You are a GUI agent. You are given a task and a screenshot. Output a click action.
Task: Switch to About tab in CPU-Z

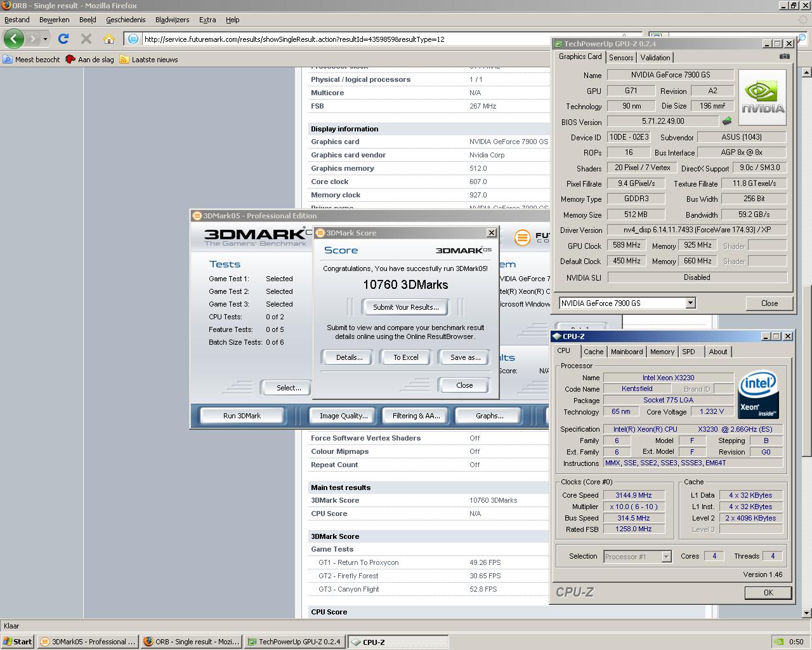point(718,352)
